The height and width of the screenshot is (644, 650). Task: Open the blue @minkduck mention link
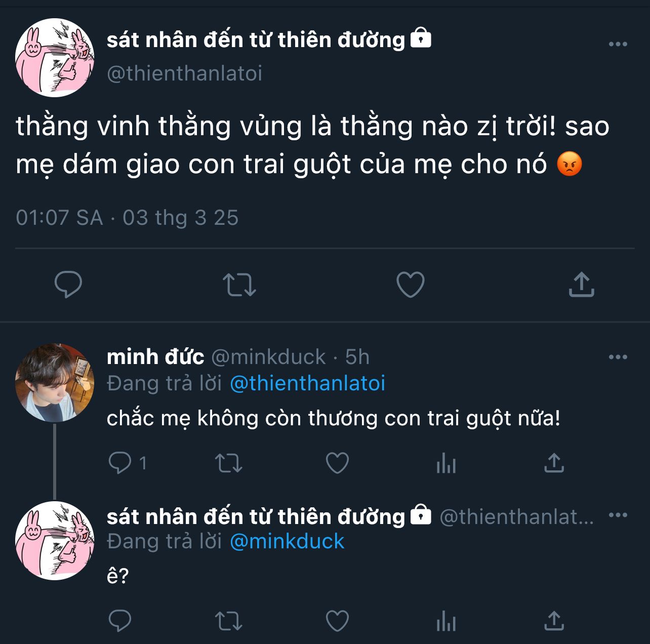click(287, 541)
